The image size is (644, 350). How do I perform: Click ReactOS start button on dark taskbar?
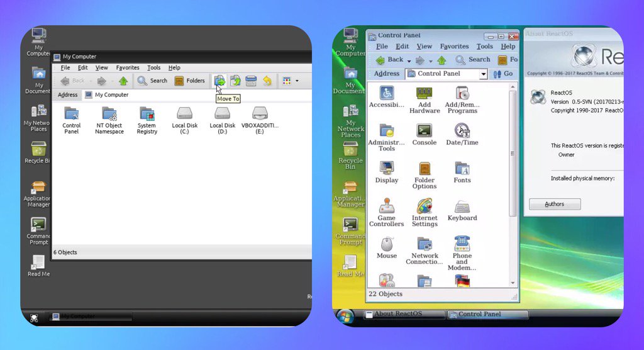pyautogui.click(x=35, y=317)
